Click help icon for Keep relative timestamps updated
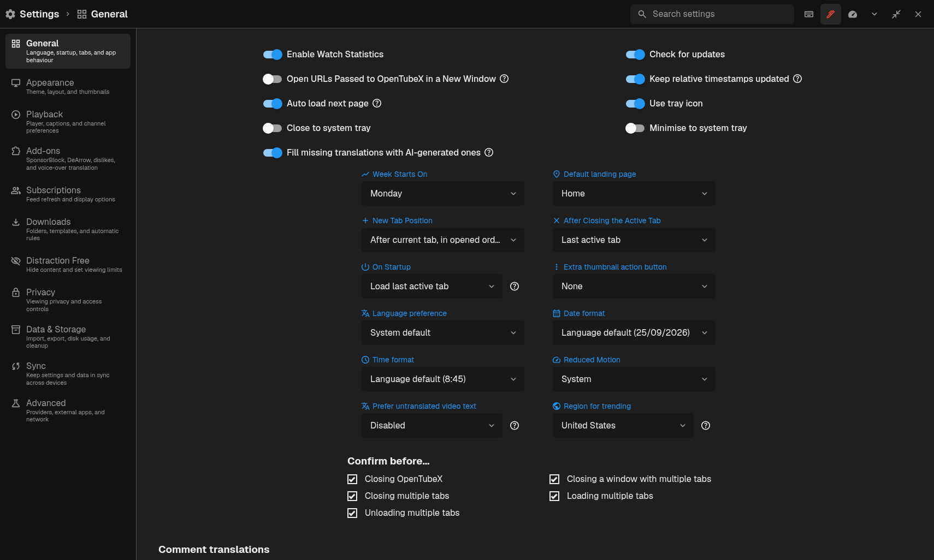Viewport: 934px width, 560px height. 797,79
